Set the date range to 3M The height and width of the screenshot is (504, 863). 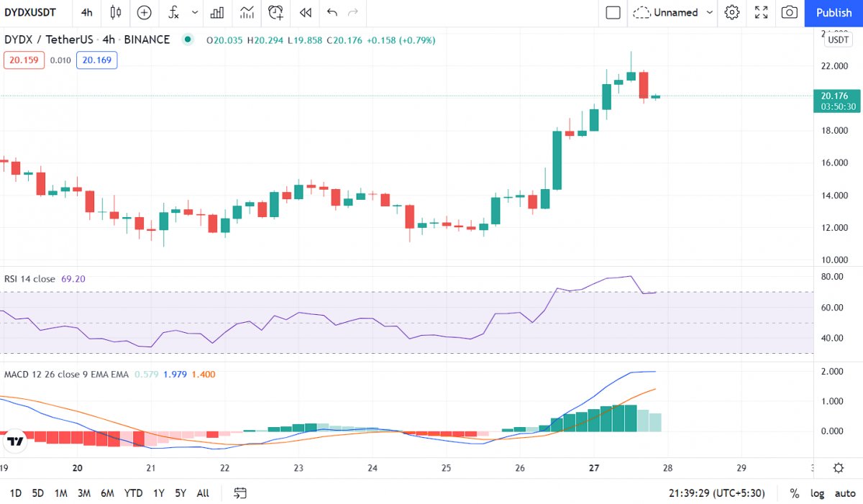83,493
